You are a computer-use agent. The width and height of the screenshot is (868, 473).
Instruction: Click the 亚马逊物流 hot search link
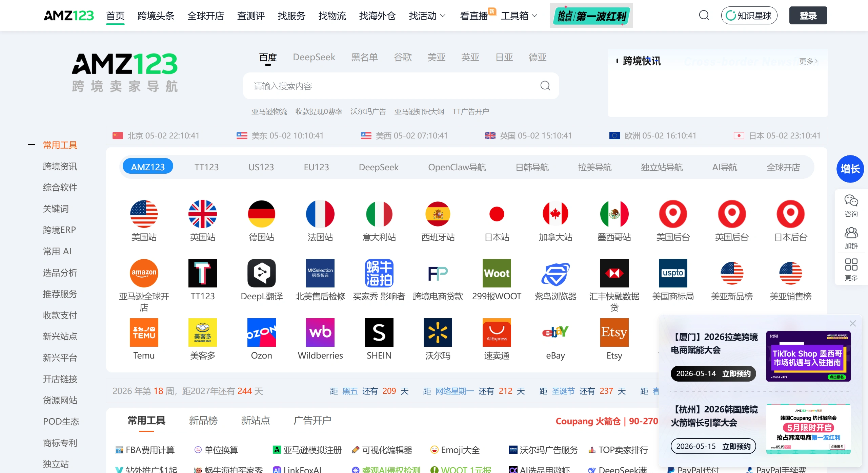(x=269, y=111)
